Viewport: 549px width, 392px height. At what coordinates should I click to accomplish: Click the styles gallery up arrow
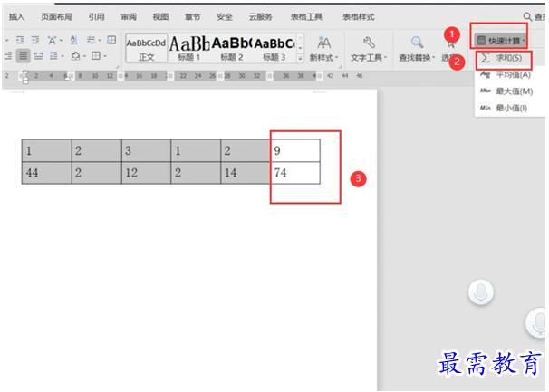300,37
